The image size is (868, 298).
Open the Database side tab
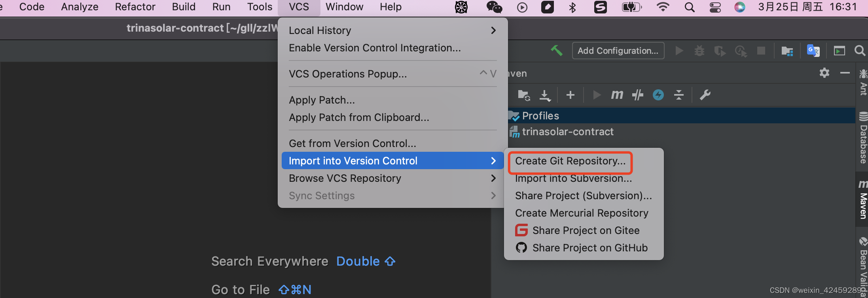(x=863, y=138)
